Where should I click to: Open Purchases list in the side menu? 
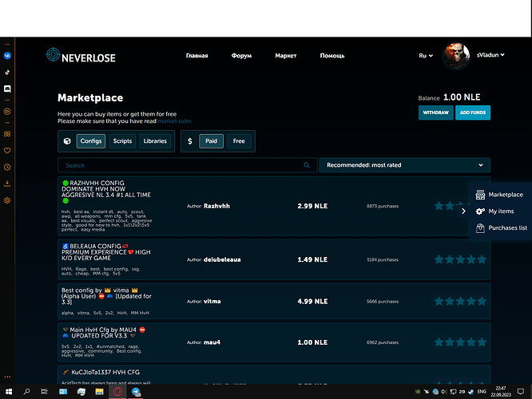click(507, 227)
